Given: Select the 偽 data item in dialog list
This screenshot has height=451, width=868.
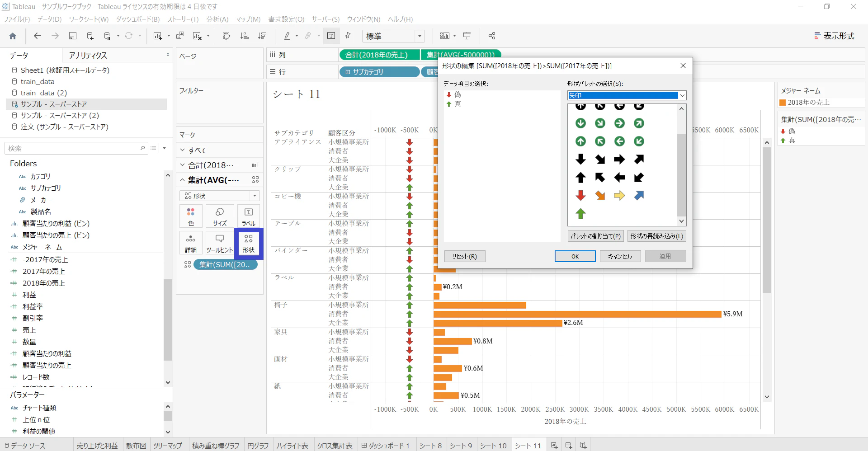Looking at the screenshot, I should (454, 94).
